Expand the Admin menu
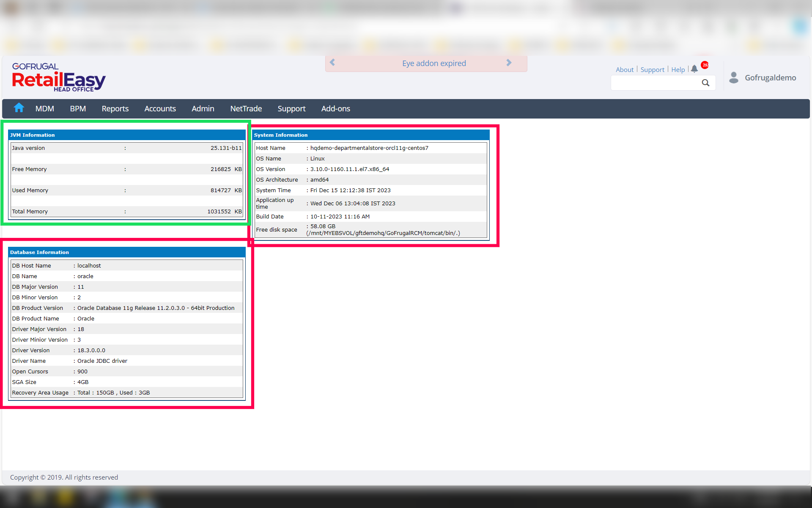Viewport: 812px width, 508px height. [203, 109]
